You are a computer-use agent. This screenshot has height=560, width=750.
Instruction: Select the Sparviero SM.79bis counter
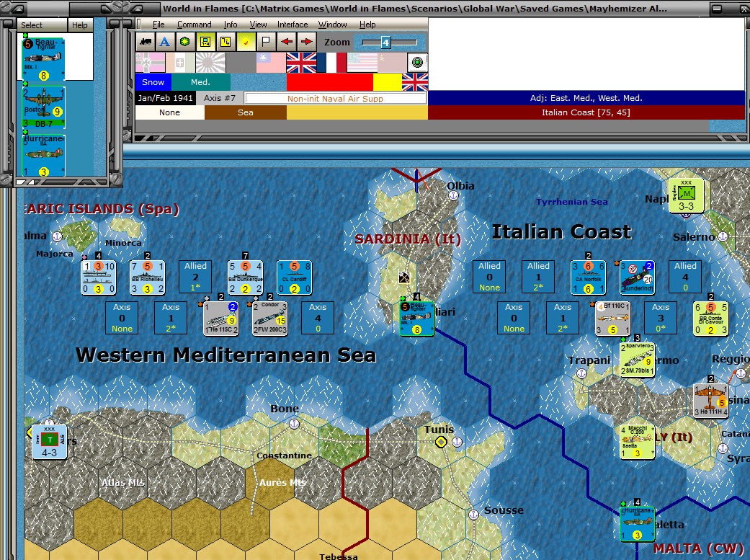tap(637, 360)
